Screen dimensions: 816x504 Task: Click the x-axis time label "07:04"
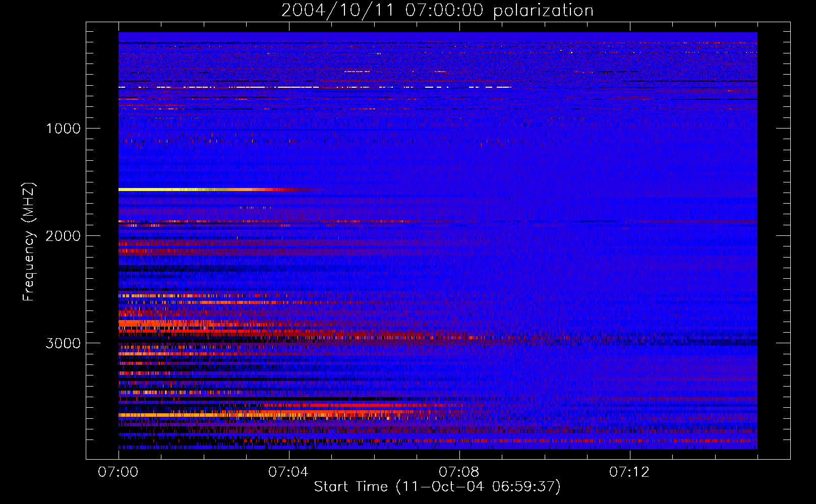point(288,472)
